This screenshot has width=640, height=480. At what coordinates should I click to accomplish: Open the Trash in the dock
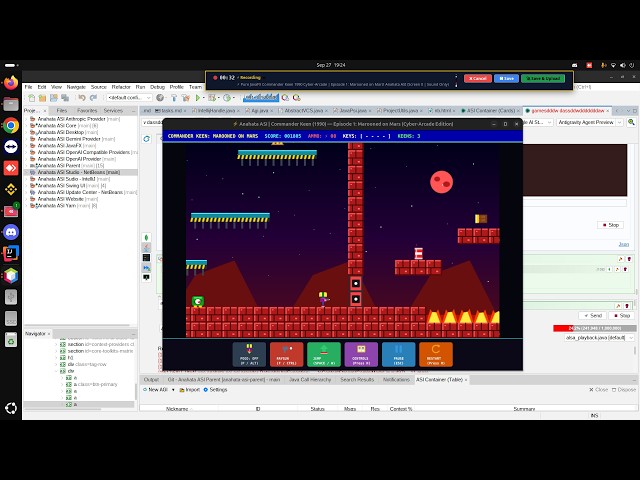[x=11, y=340]
